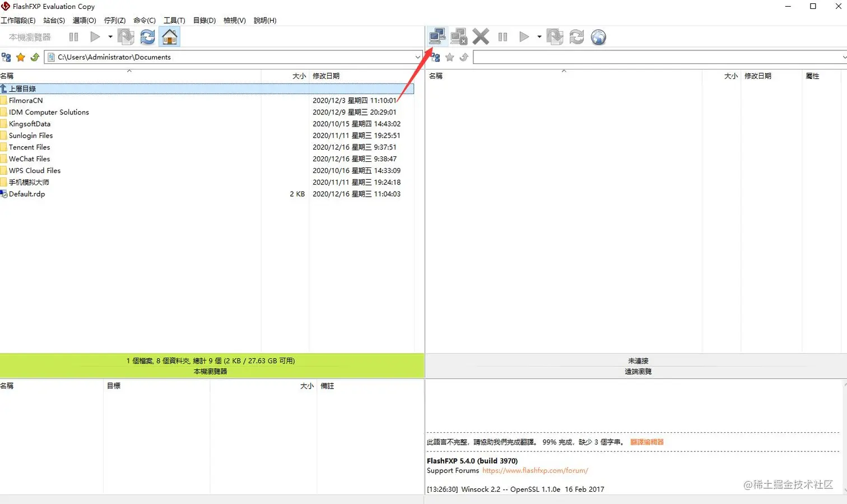Viewport: 847px width, 504px height.
Task: Click the local Transfer selected files icon
Action: (125, 37)
